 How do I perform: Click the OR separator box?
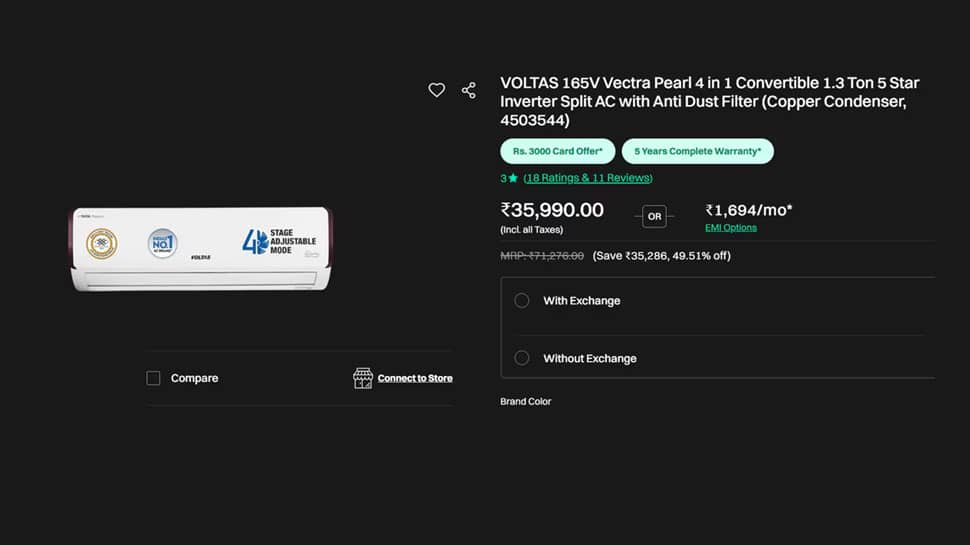[x=655, y=217]
